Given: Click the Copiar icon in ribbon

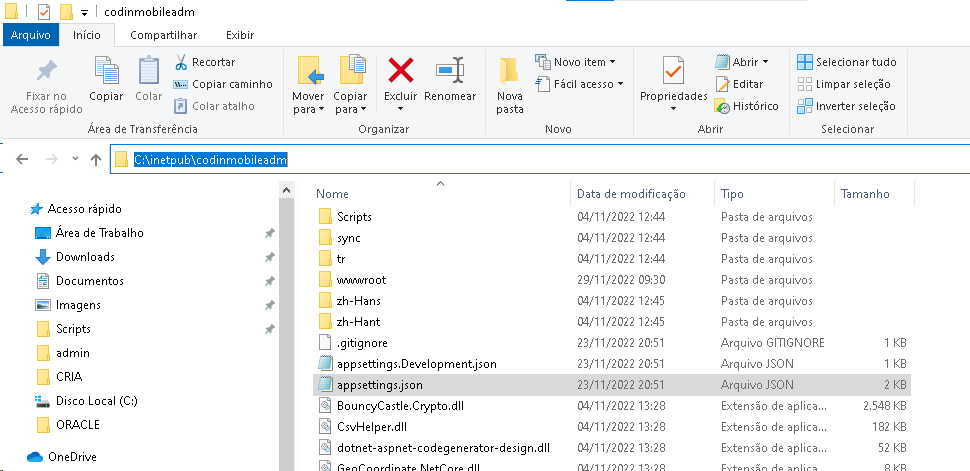Looking at the screenshot, I should pyautogui.click(x=106, y=70).
